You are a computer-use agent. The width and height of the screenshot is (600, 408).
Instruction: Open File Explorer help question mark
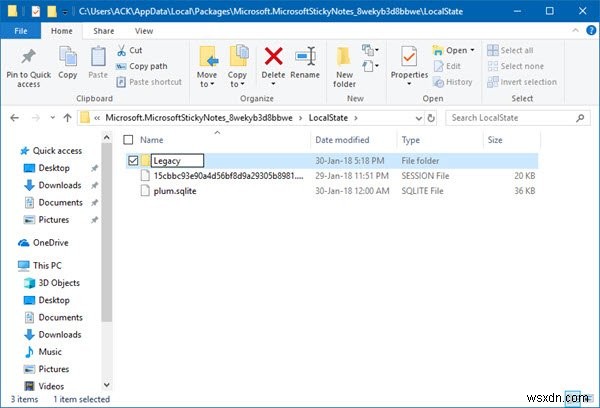point(591,30)
